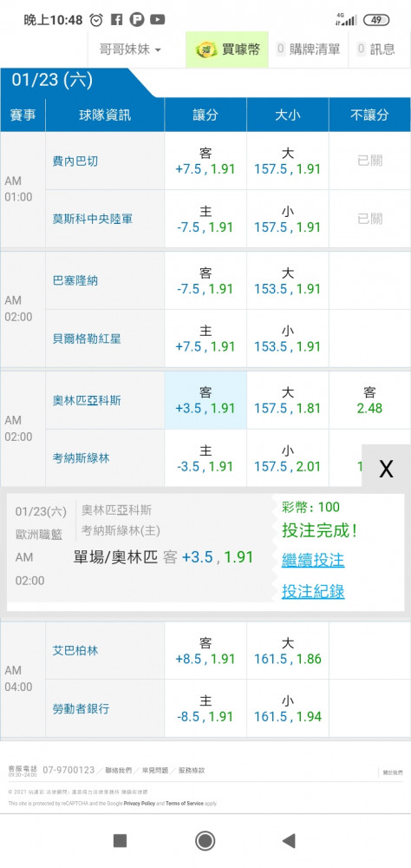This screenshot has width=411, height=868.
Task: Tap Android home circle button
Action: click(205, 841)
